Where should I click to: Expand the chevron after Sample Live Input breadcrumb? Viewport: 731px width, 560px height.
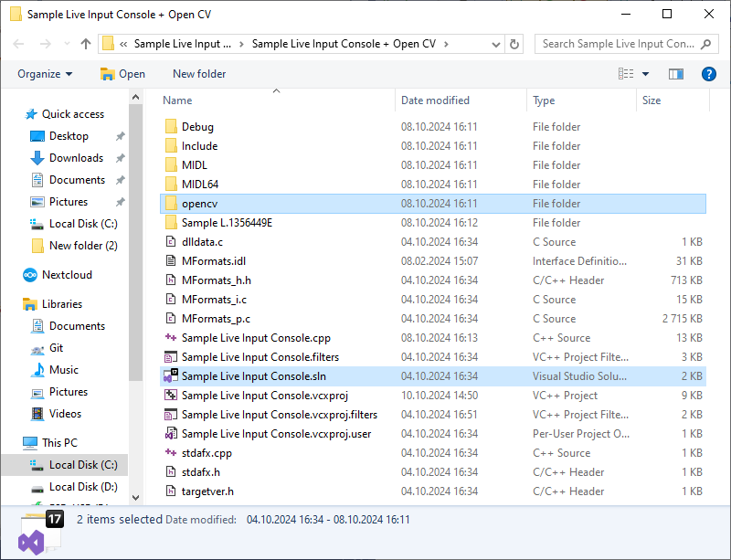coord(241,44)
